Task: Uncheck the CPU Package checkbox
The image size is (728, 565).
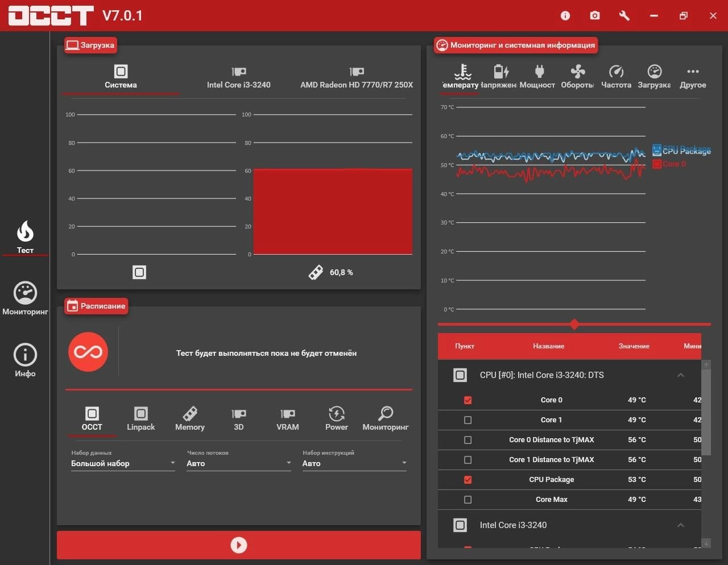Action: (468, 480)
